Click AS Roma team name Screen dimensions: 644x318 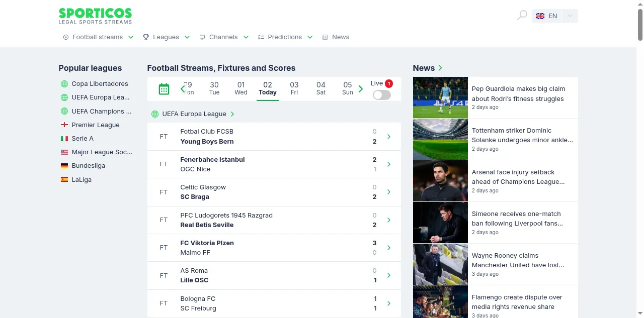[x=194, y=271]
